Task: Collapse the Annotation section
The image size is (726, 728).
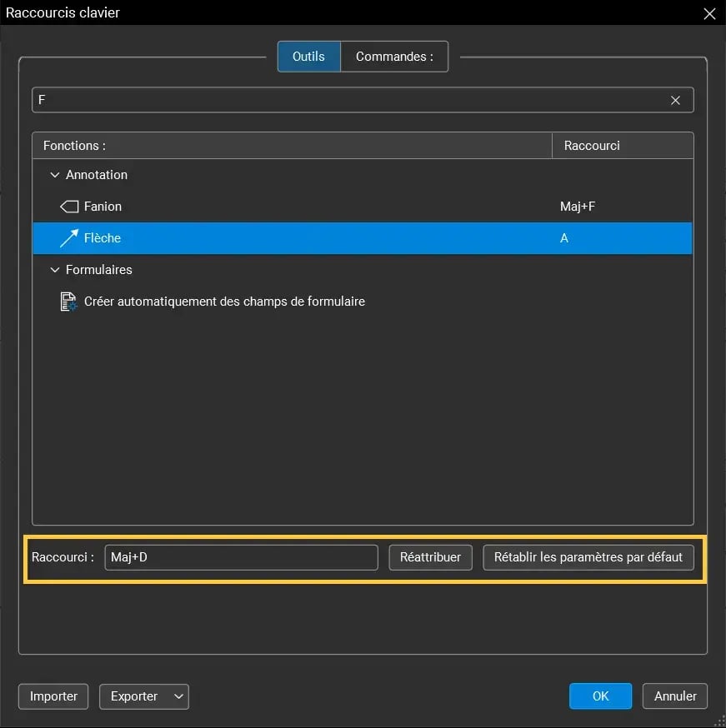Action: pos(54,175)
